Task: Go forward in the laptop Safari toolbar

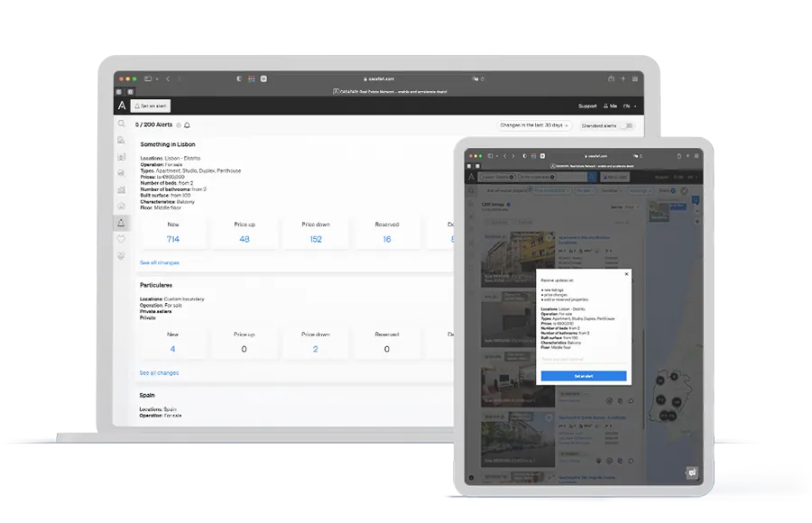Action: (180, 78)
